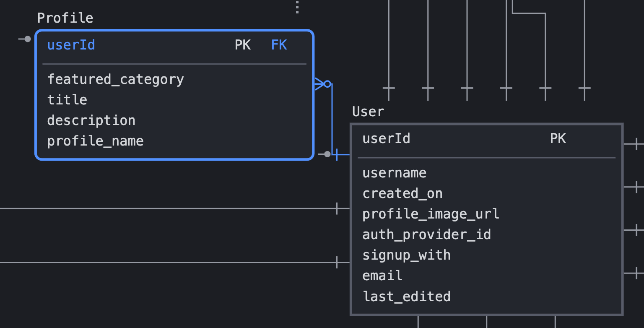The height and width of the screenshot is (328, 644).
Task: Click the connector dot beside User table
Action: 327,154
